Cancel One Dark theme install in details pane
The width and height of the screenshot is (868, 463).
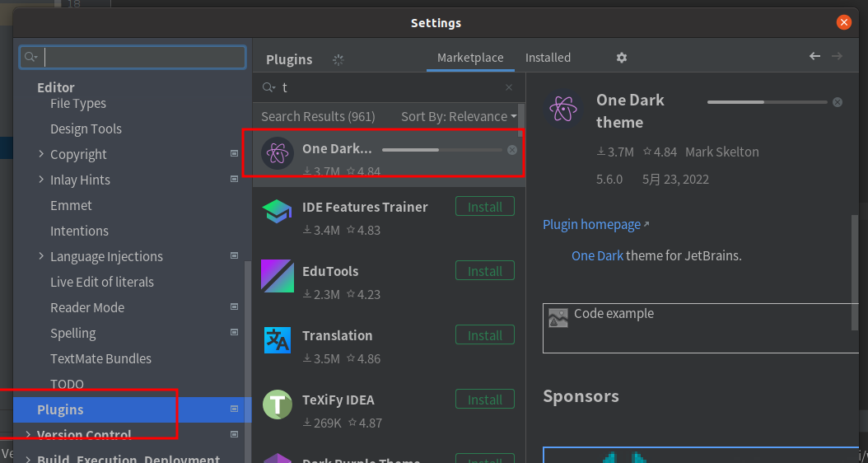click(x=838, y=102)
